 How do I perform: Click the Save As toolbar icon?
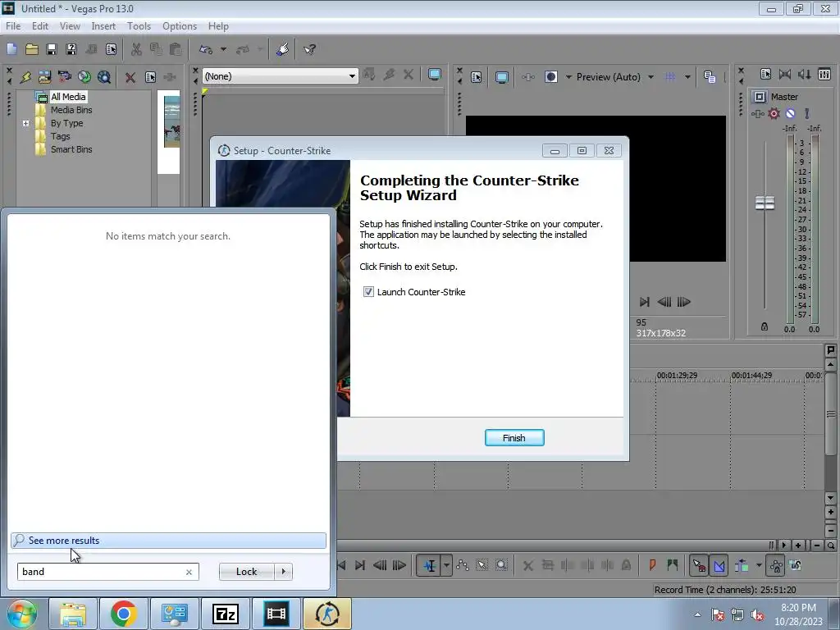(x=71, y=49)
